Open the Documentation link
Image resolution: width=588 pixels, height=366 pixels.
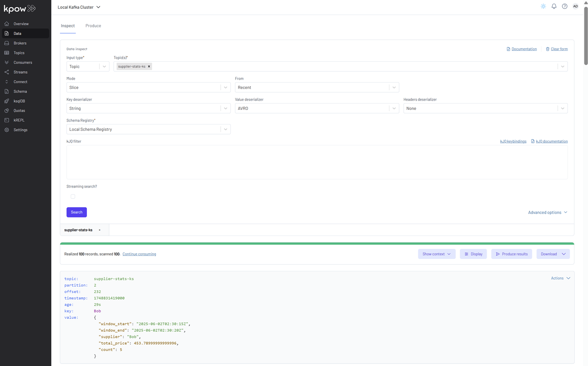coord(522,49)
